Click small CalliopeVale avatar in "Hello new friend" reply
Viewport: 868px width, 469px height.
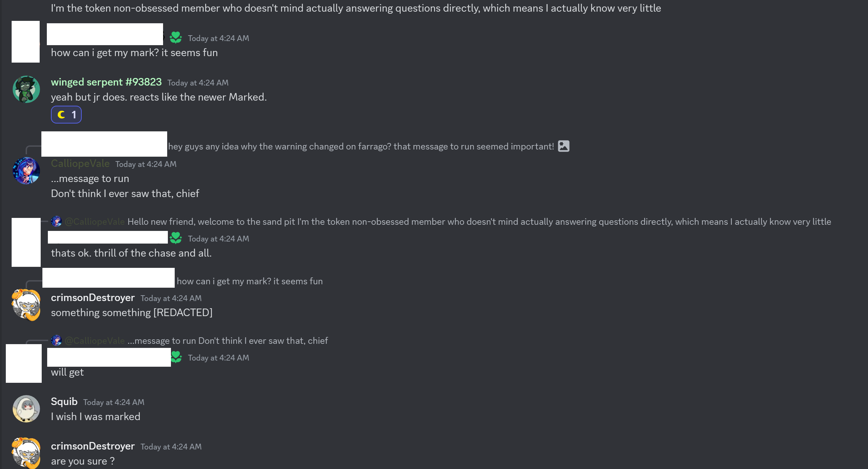(56, 222)
